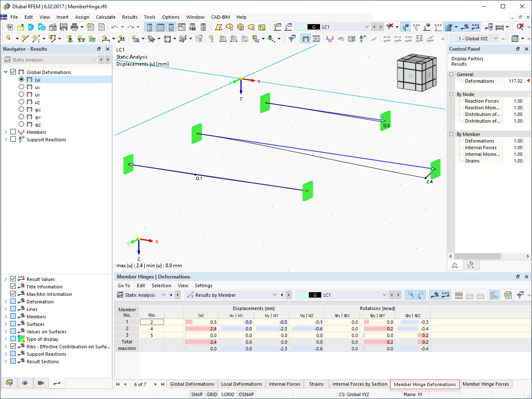532x399 pixels.
Task: Open the load case dropdown showing LC1
Action: pos(367,26)
